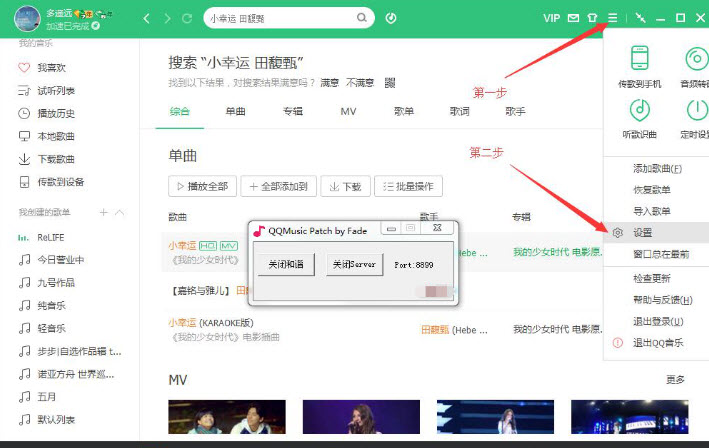This screenshot has width=709, height=448.
Task: Switch to the 歌单 tab
Action: [x=404, y=111]
